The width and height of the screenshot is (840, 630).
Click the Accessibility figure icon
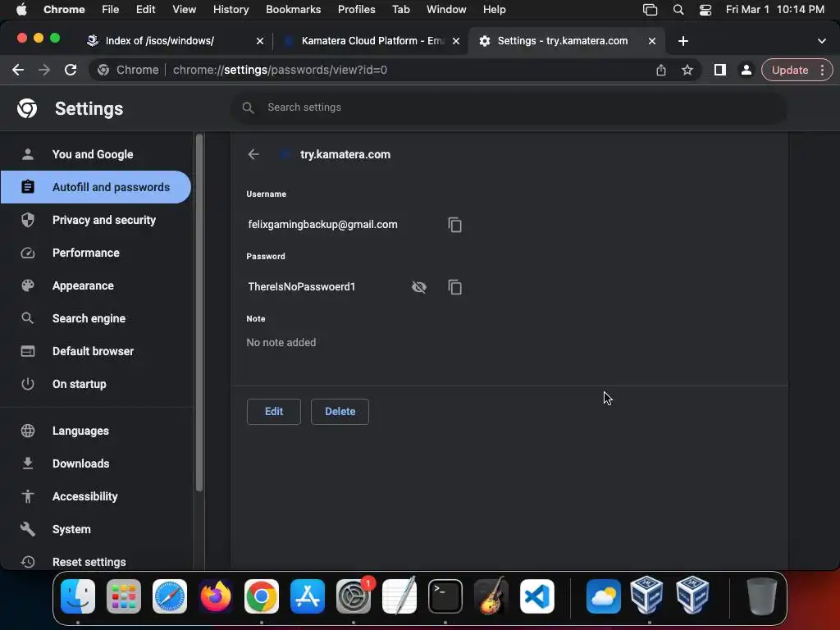pos(28,496)
